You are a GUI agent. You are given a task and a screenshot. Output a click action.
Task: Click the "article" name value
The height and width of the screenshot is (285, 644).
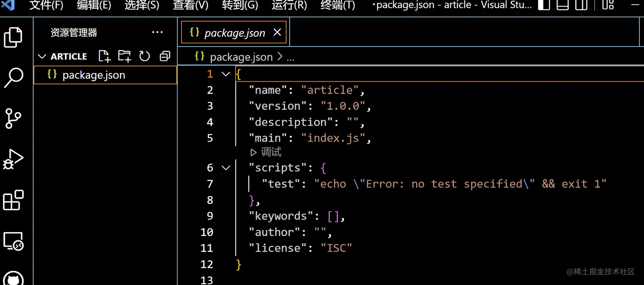[x=330, y=90]
